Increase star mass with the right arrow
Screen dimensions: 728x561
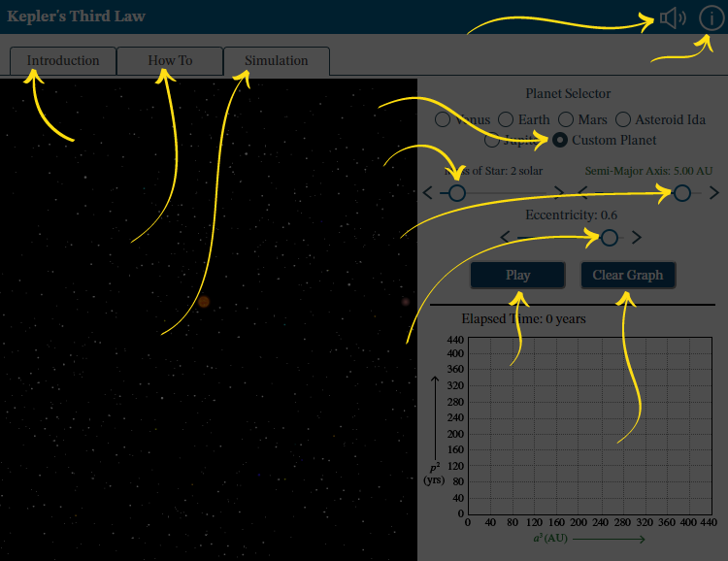(x=559, y=193)
